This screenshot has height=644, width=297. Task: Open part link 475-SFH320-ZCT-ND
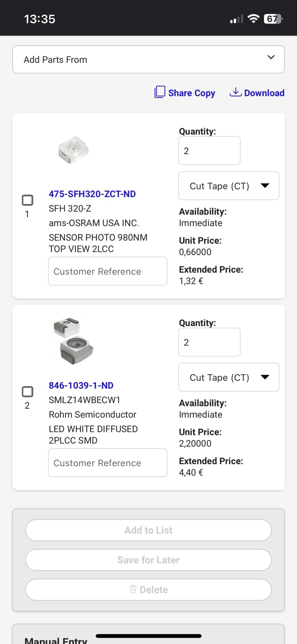coord(92,194)
